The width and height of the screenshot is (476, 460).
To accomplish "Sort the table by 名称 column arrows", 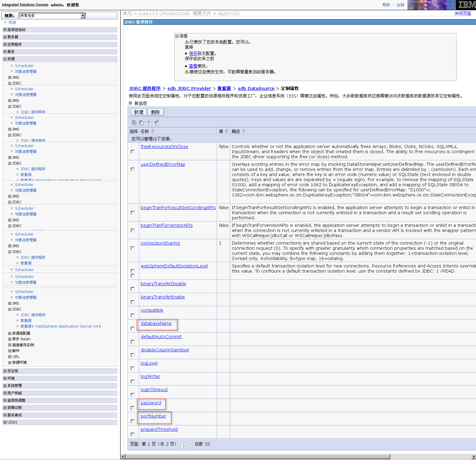I will tap(152, 131).
